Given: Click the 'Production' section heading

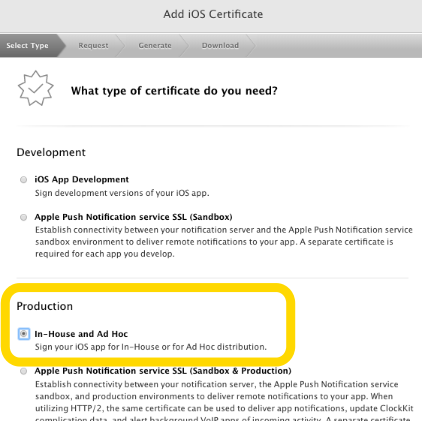Looking at the screenshot, I should pos(44,306).
